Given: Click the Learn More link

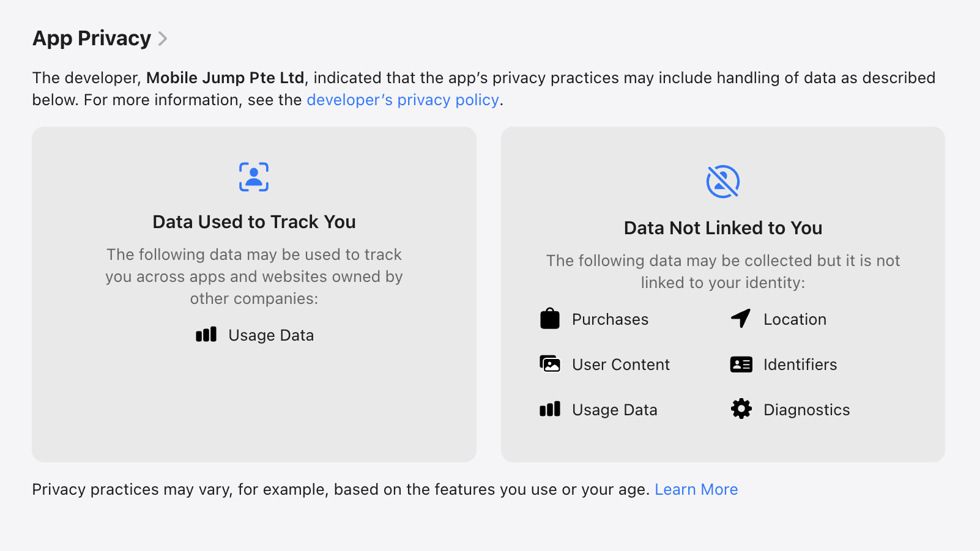Looking at the screenshot, I should point(696,489).
